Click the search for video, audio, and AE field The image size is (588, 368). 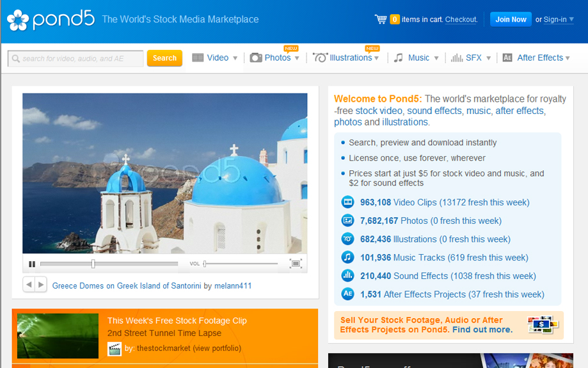pyautogui.click(x=75, y=59)
